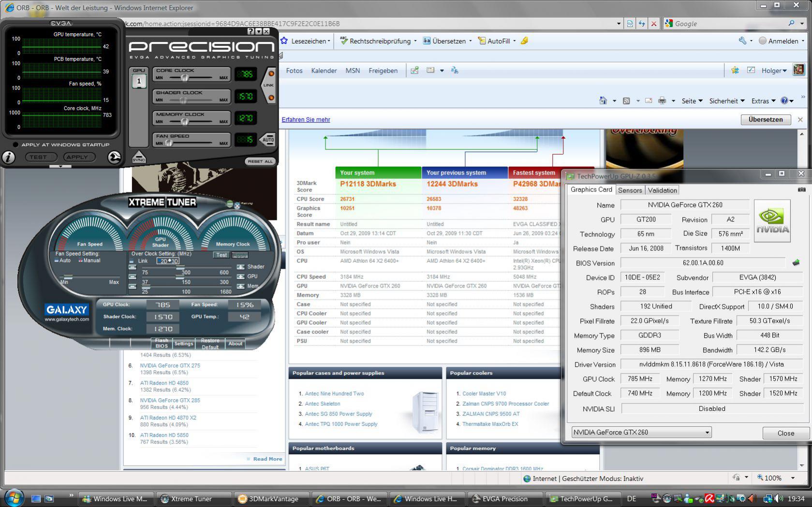The height and width of the screenshot is (507, 812).
Task: Click the NVIDIA logo in GPU-Z
Action: (x=772, y=221)
